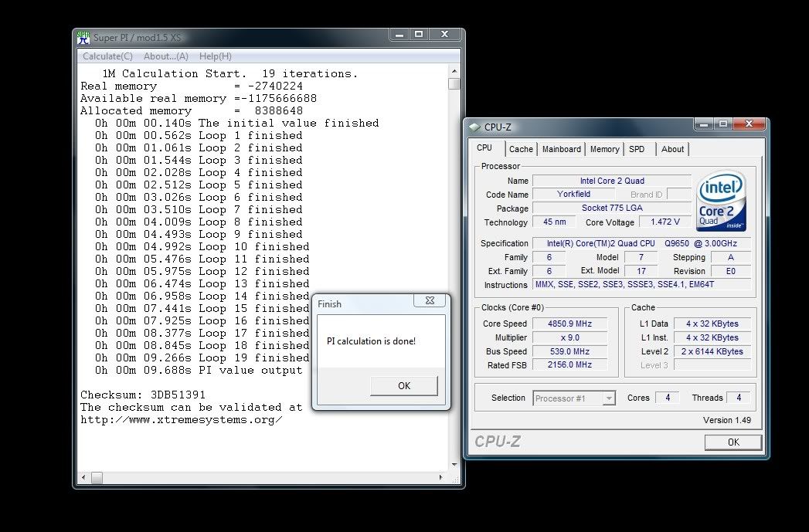Click the 'PI calculation is done!' message
809x532 pixels.
tap(371, 341)
